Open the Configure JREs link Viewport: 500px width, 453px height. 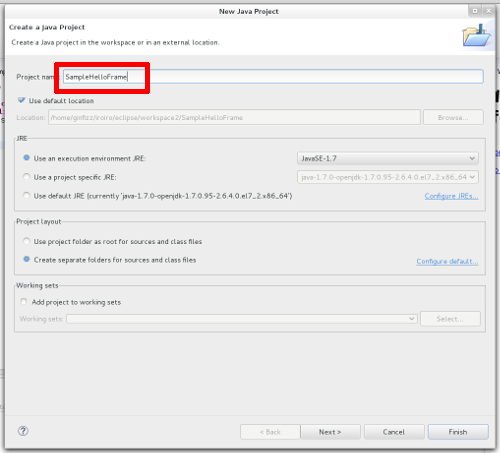(451, 196)
